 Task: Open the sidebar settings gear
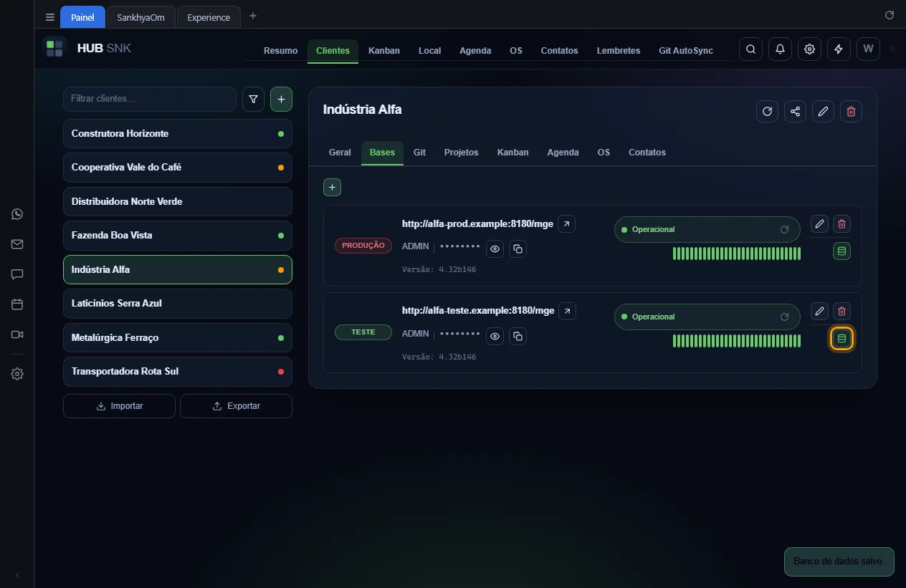coord(17,374)
